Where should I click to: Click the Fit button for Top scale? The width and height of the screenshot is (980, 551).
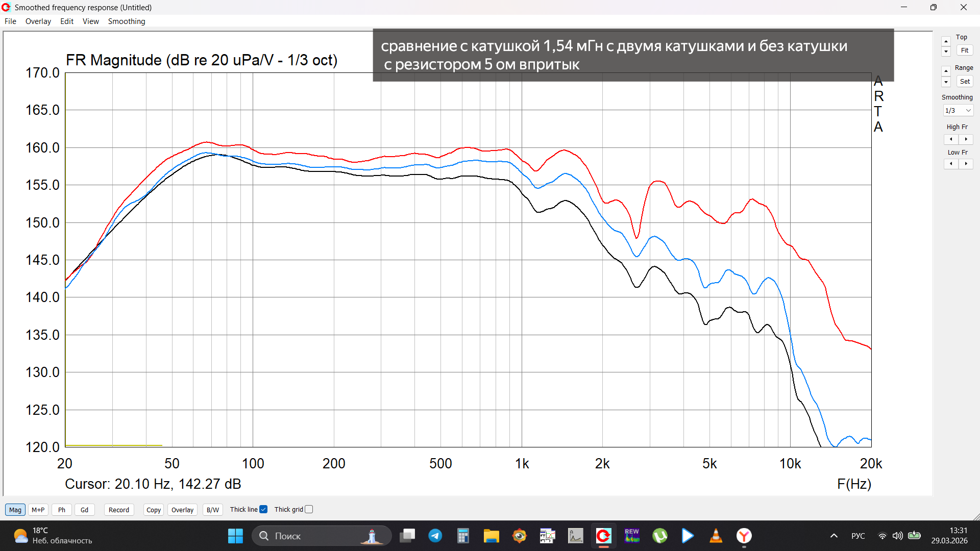click(964, 50)
